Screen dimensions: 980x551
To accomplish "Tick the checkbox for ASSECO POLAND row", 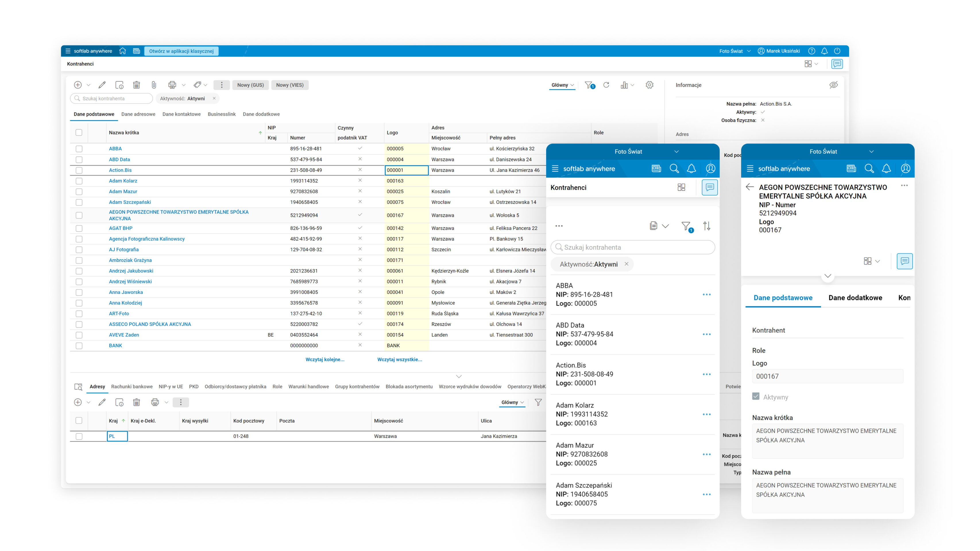I will (79, 324).
